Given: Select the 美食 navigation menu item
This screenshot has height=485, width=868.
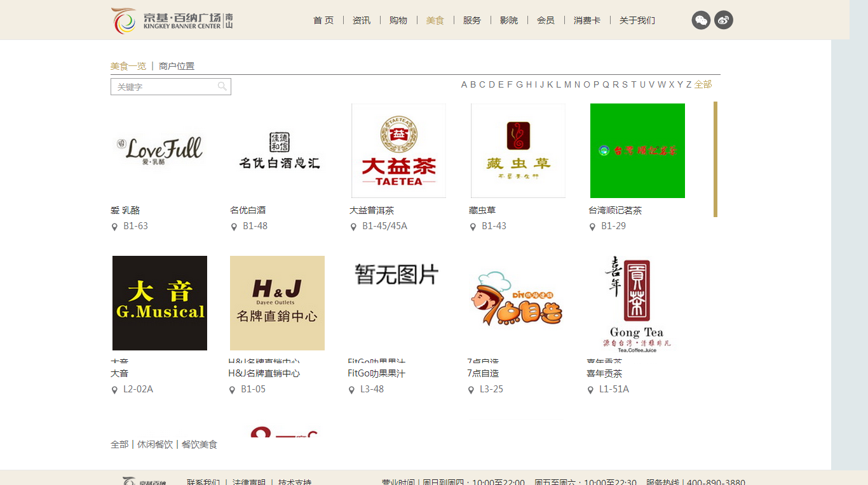Looking at the screenshot, I should point(436,20).
